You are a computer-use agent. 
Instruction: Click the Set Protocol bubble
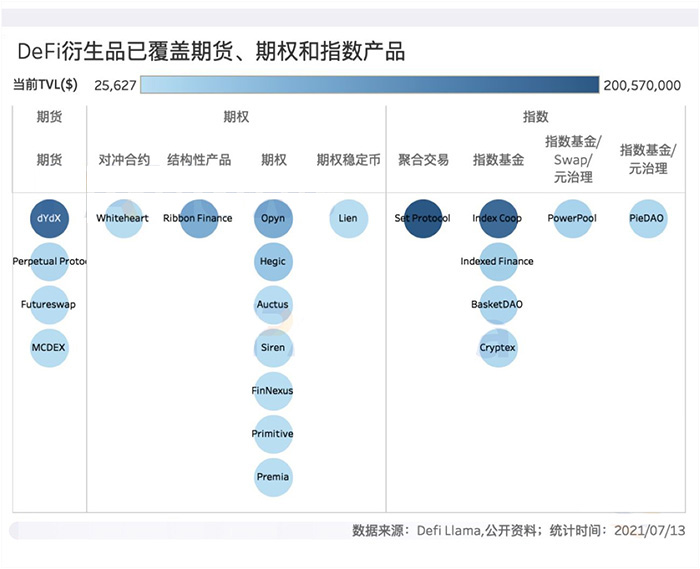pyautogui.click(x=423, y=218)
